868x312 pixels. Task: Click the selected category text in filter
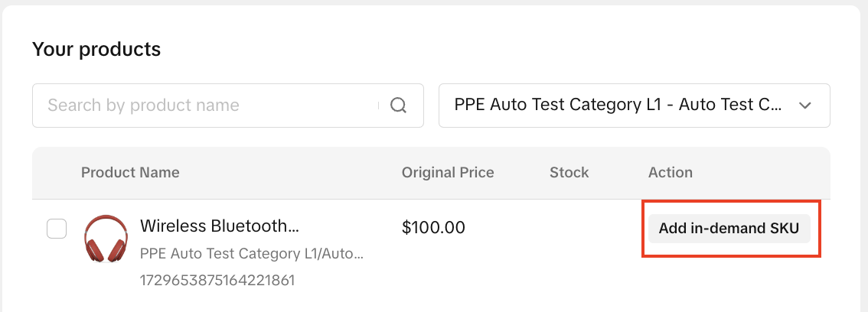[617, 106]
